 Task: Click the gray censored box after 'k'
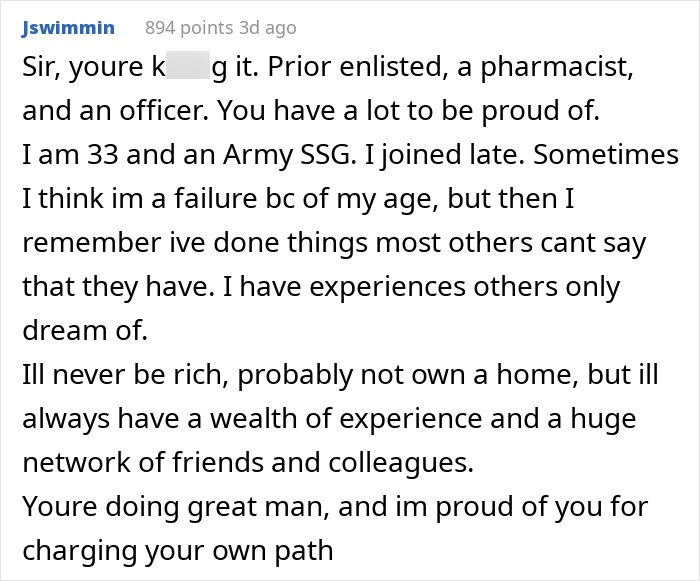click(188, 65)
